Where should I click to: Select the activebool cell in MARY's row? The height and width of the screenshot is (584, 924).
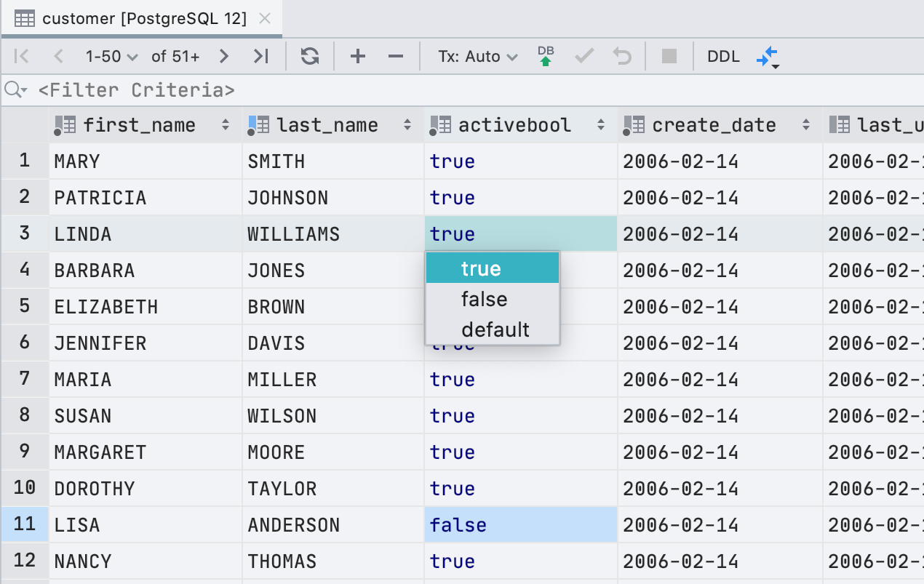click(x=521, y=161)
